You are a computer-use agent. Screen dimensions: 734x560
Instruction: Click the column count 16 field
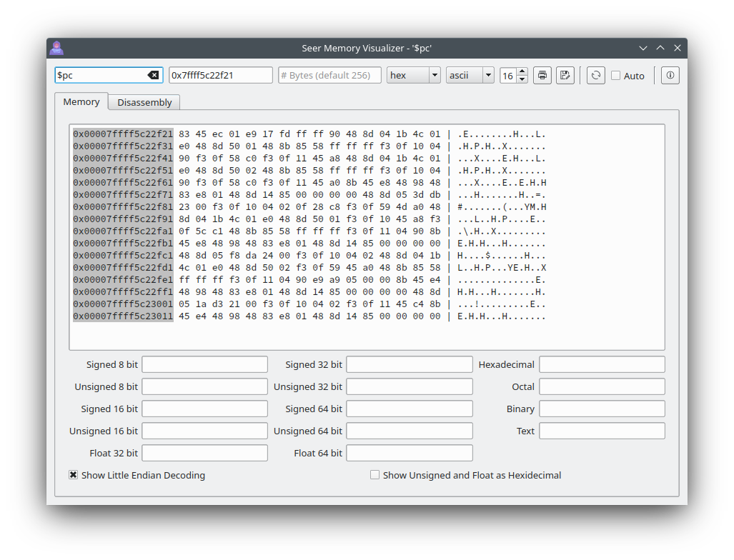pyautogui.click(x=508, y=75)
